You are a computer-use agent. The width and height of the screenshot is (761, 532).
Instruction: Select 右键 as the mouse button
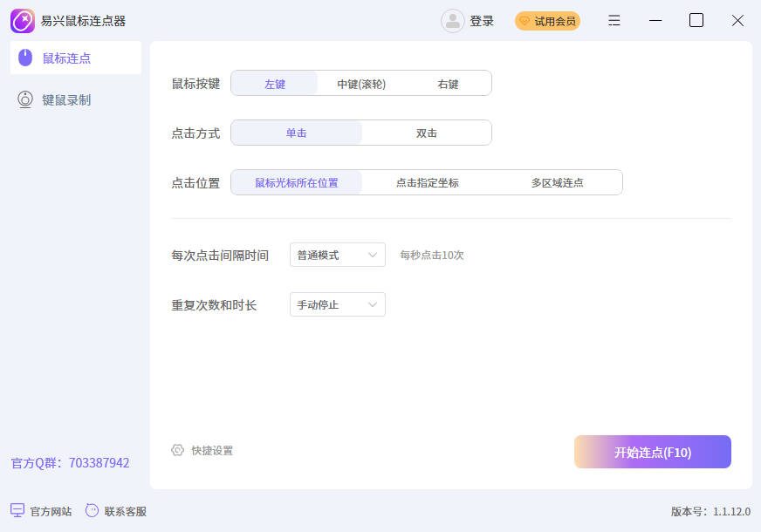click(448, 84)
